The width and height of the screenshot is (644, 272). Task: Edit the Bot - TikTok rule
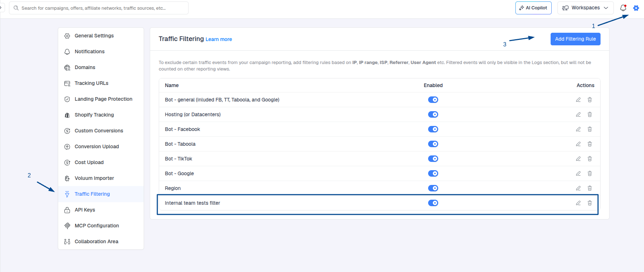578,159
